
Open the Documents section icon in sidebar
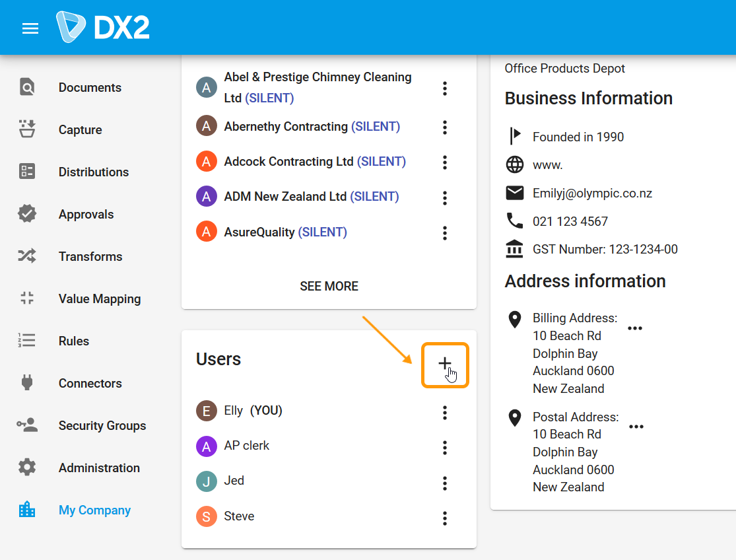[x=26, y=87]
